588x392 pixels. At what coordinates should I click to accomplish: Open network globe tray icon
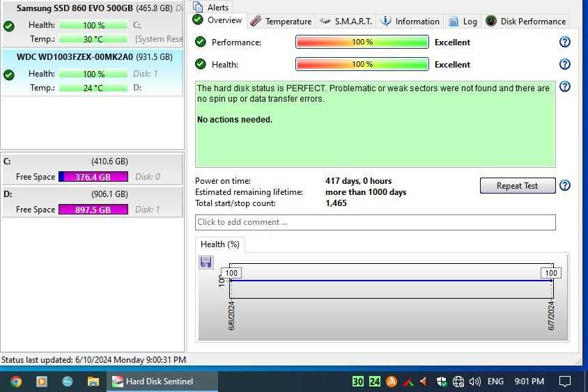coord(458,382)
